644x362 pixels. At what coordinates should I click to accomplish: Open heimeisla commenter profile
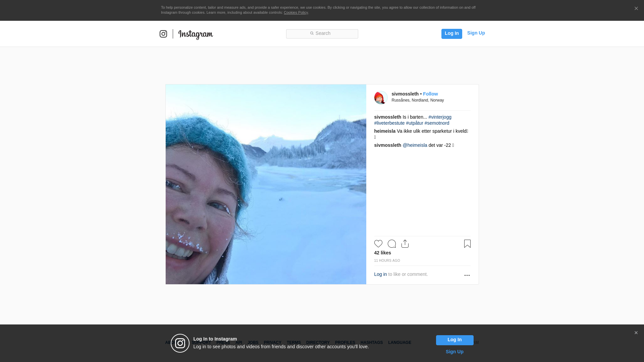pos(385,131)
